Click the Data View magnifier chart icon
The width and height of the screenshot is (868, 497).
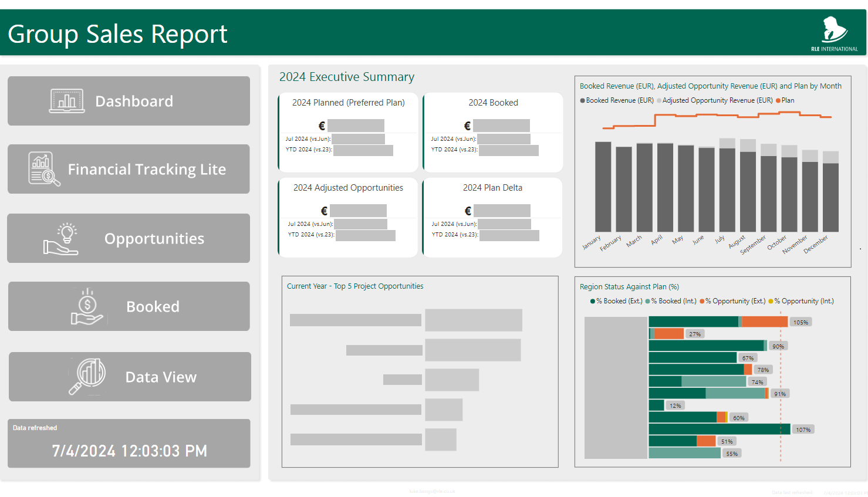pos(87,377)
